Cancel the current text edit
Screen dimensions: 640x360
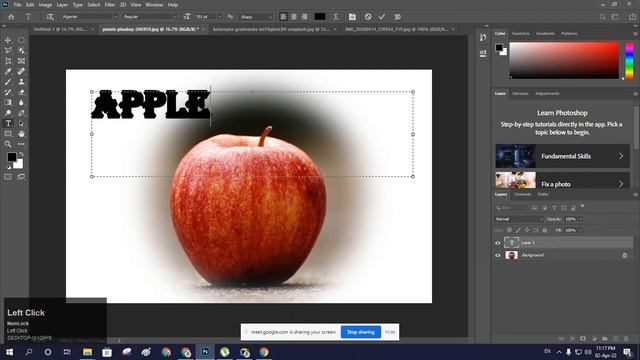pyautogui.click(x=368, y=17)
